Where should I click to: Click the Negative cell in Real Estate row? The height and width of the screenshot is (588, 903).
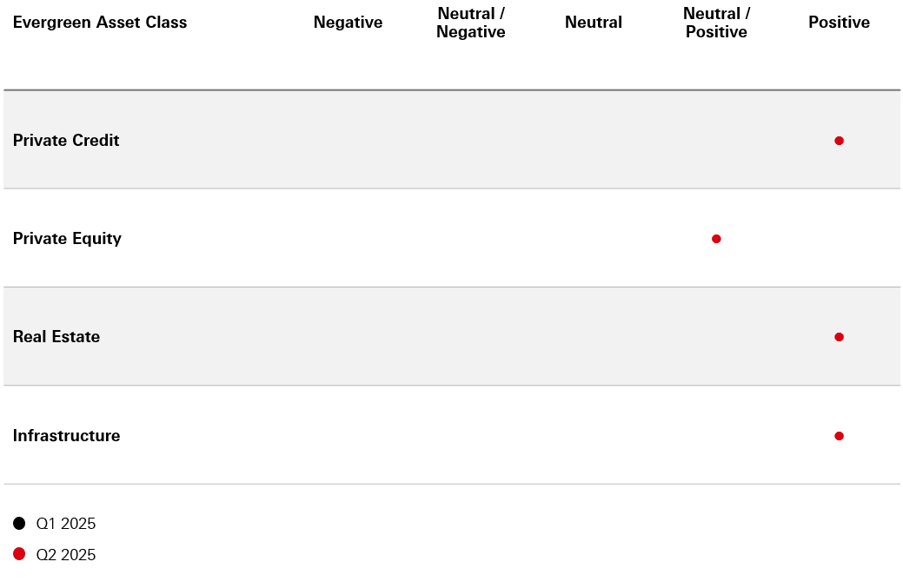tap(348, 337)
